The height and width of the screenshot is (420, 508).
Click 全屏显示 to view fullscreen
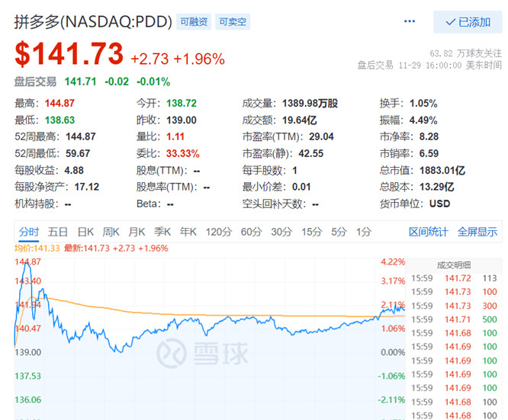pos(477,232)
